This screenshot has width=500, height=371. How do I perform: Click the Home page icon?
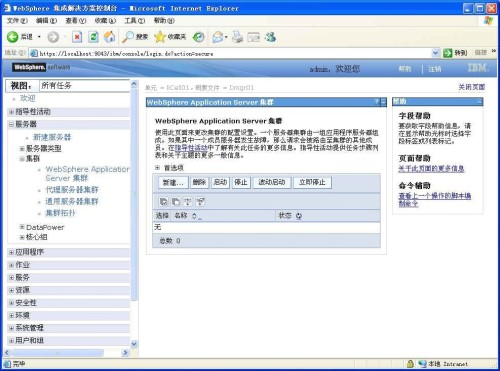[x=110, y=37]
